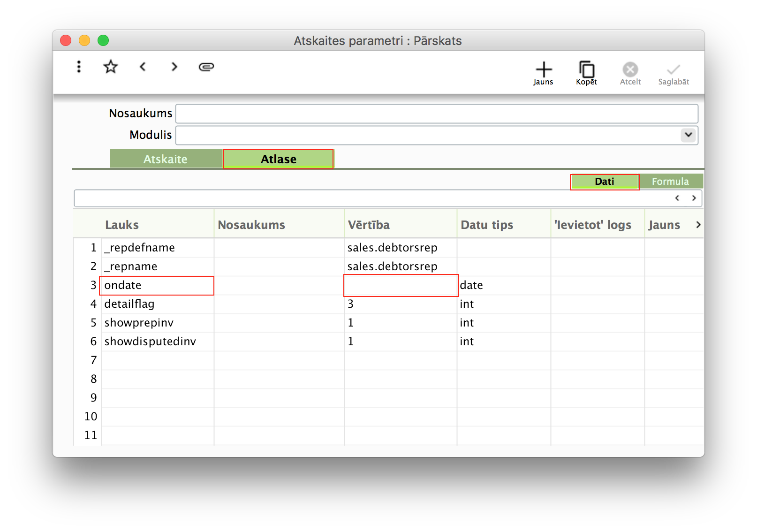Screen dimensions: 757x532
Task: Click the int type in showprepinv row
Action: tap(467, 323)
